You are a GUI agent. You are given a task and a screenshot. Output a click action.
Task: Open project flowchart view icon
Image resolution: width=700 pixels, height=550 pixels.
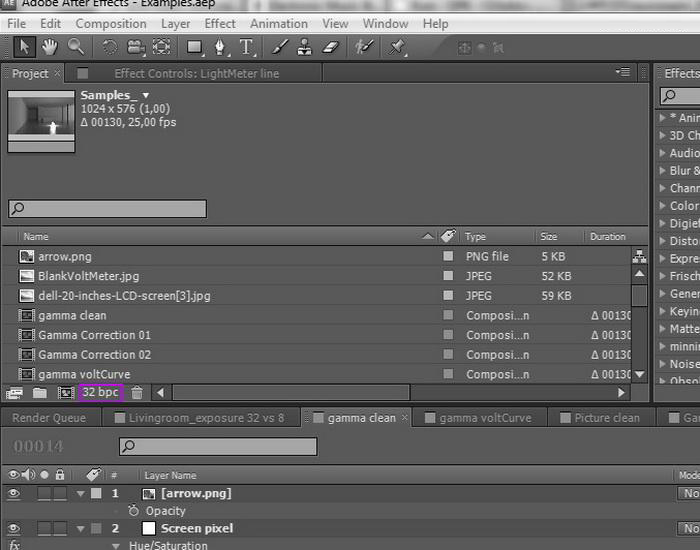pos(639,256)
